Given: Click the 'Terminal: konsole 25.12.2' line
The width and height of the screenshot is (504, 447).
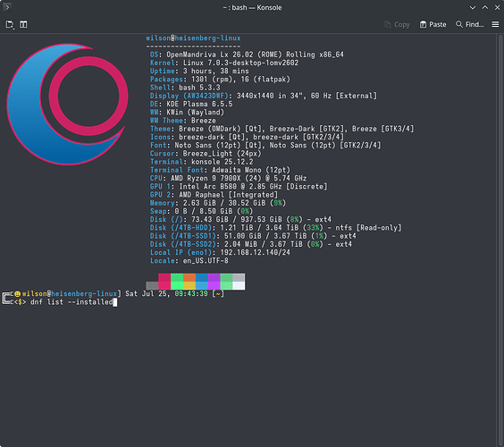Looking at the screenshot, I should click(x=202, y=162).
